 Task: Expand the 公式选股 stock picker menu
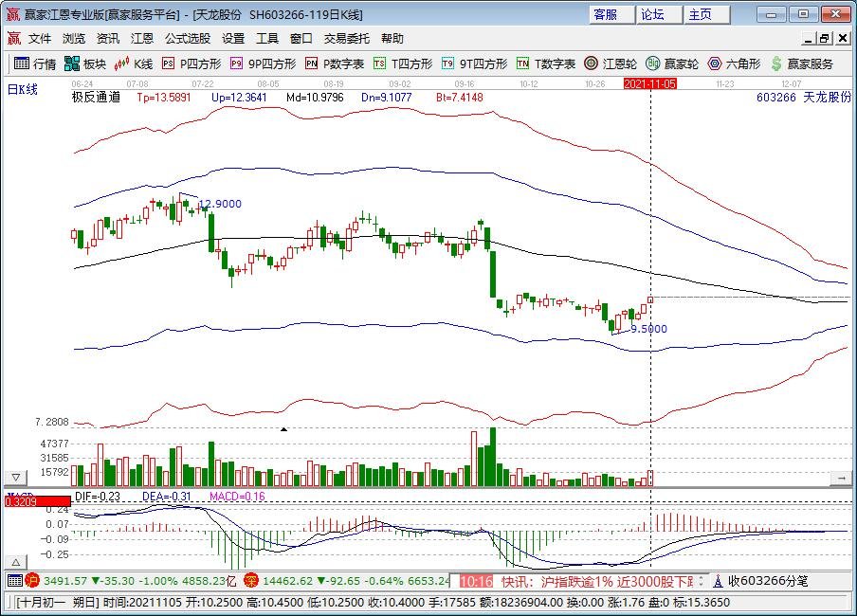pyautogui.click(x=186, y=39)
